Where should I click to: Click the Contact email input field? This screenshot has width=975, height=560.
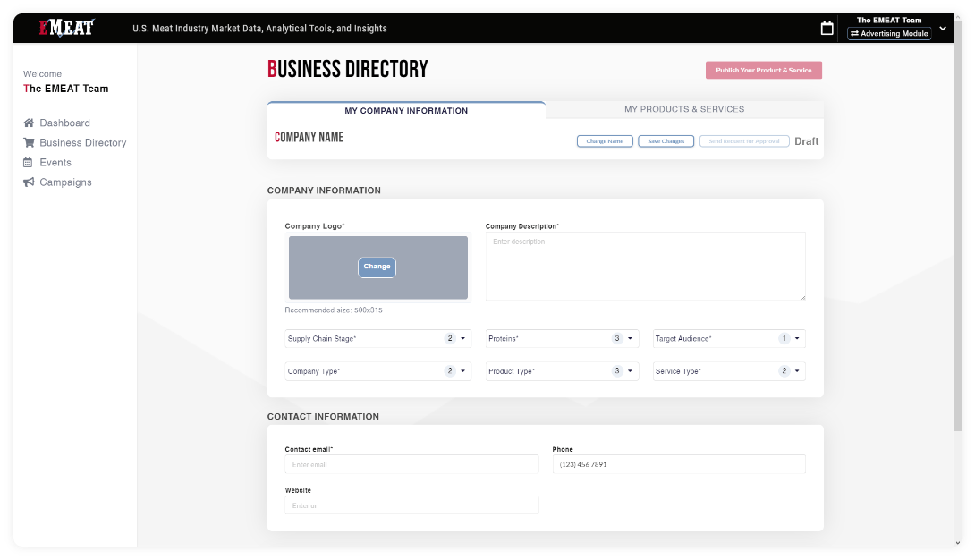pos(411,464)
